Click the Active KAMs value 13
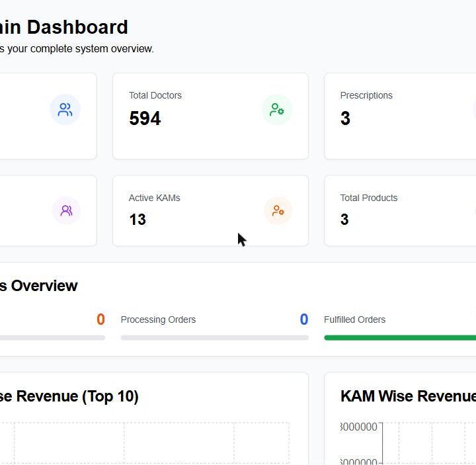The width and height of the screenshot is (476, 465). (138, 220)
